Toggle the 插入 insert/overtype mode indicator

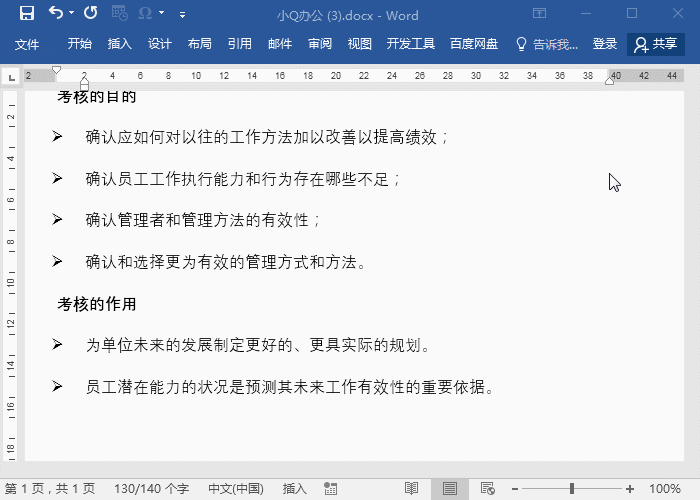(x=294, y=489)
